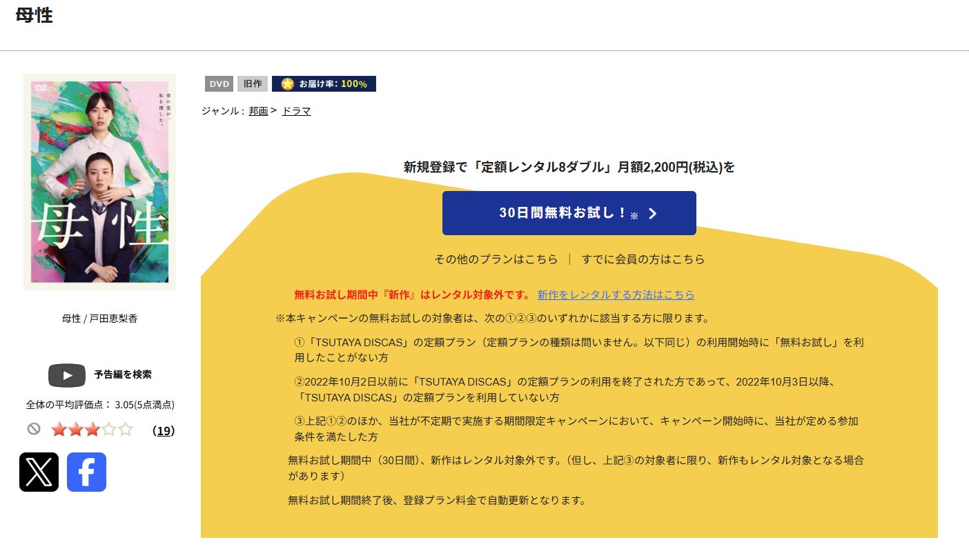Open 新作をレンタルする方法はこちら link
Viewport: 969px width, 560px height.
[x=616, y=294]
